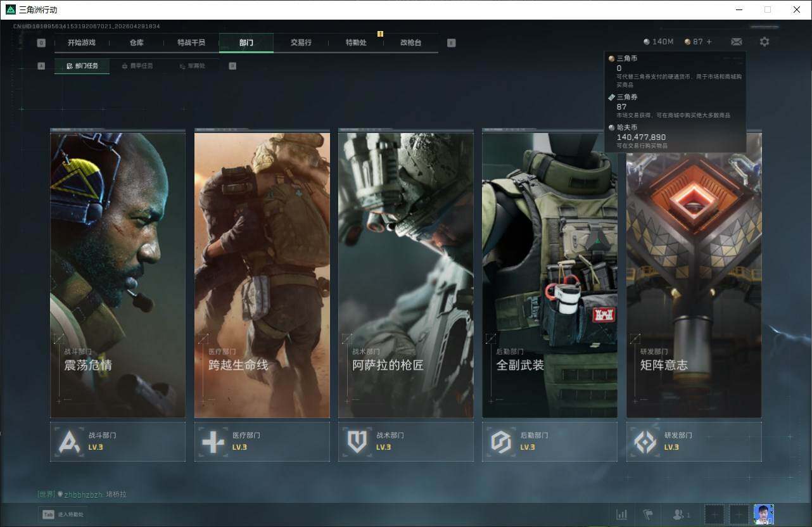
Task: Click the 后勤部门 hexagon icon
Action: 500,441
